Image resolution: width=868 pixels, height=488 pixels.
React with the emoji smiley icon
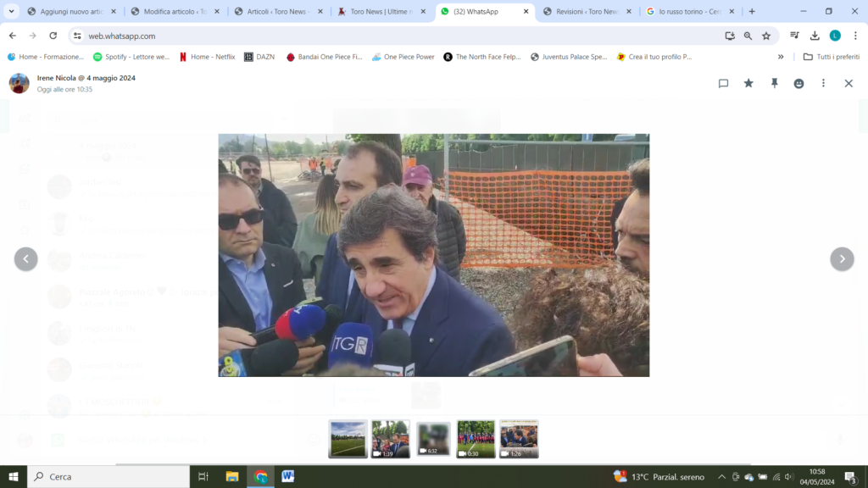pos(798,83)
